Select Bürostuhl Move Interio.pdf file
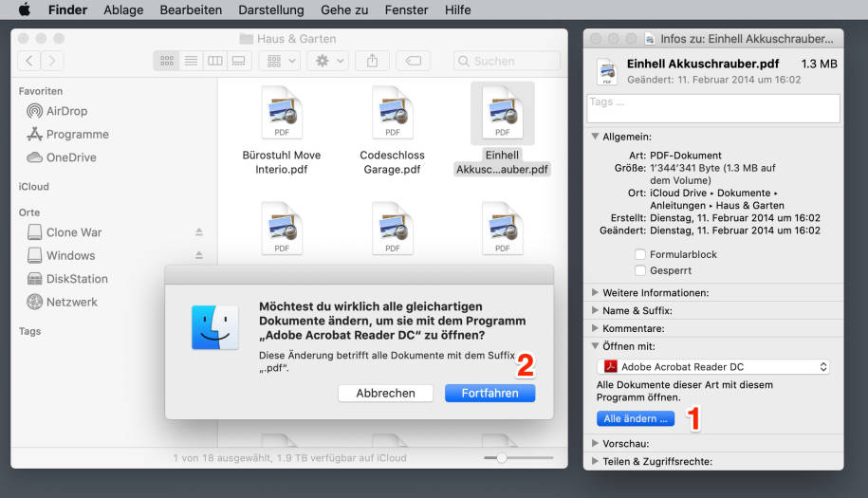The height and width of the screenshot is (498, 868). pyautogui.click(x=281, y=131)
